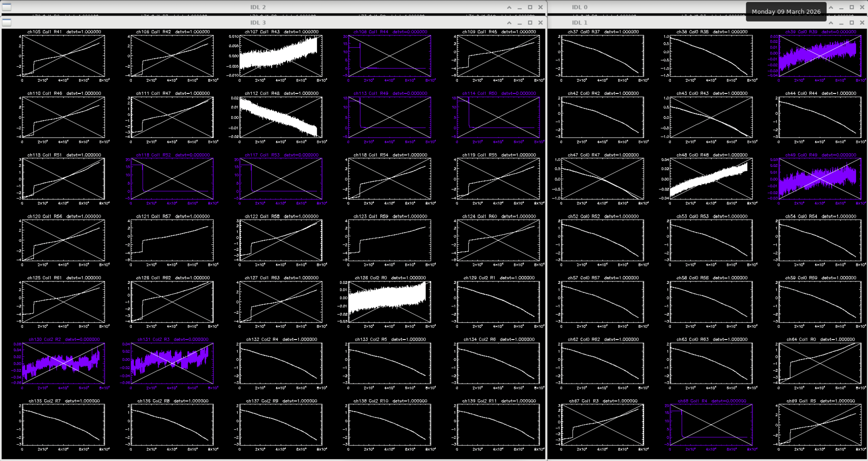This screenshot has height=461, width=868.
Task: Open the IDL 3 window menu icon
Action: tap(7, 23)
